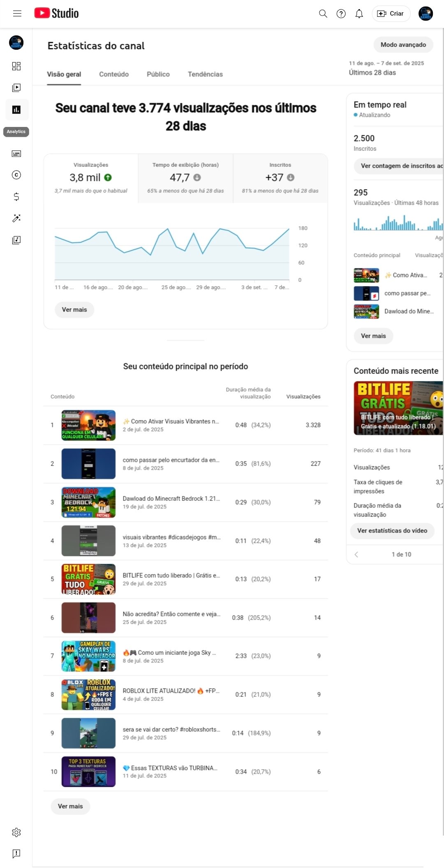Select the Tempo de exibição metric card
Viewport: 444px width, 868px height.
pyautogui.click(x=185, y=178)
